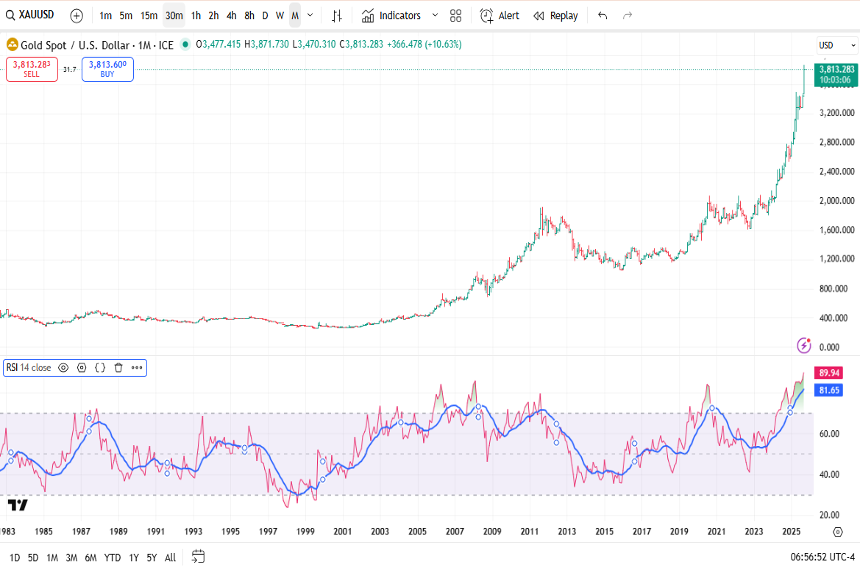
Task: Select the 5Y date range tab
Action: (151, 557)
